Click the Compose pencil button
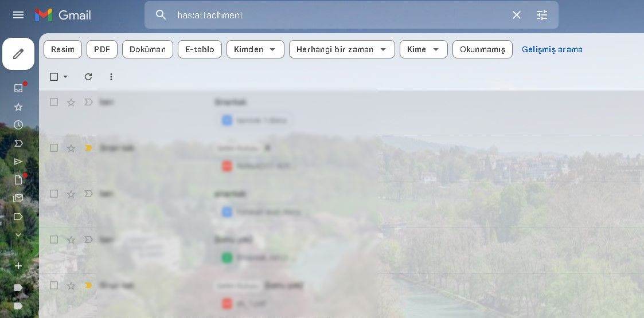Screen dimensions: 644x318 point(18,54)
